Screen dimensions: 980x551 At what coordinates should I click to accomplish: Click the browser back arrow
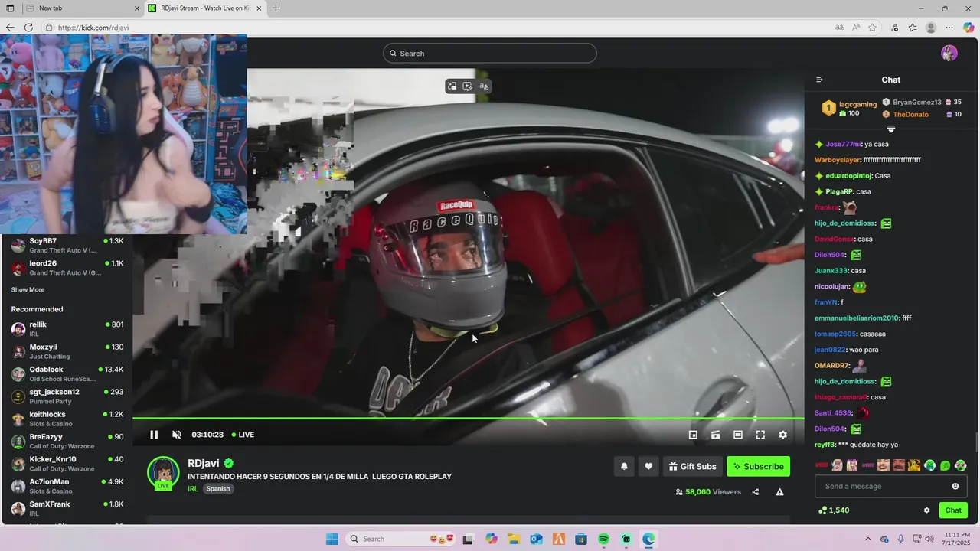click(10, 28)
